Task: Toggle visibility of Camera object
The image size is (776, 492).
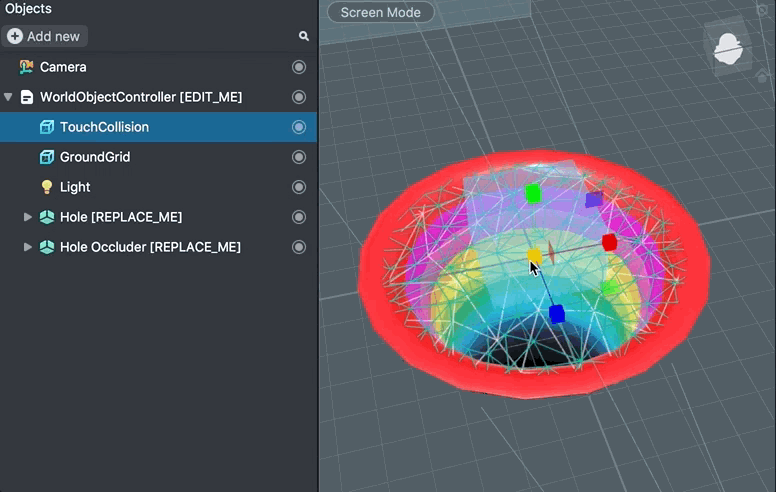Action: (299, 67)
